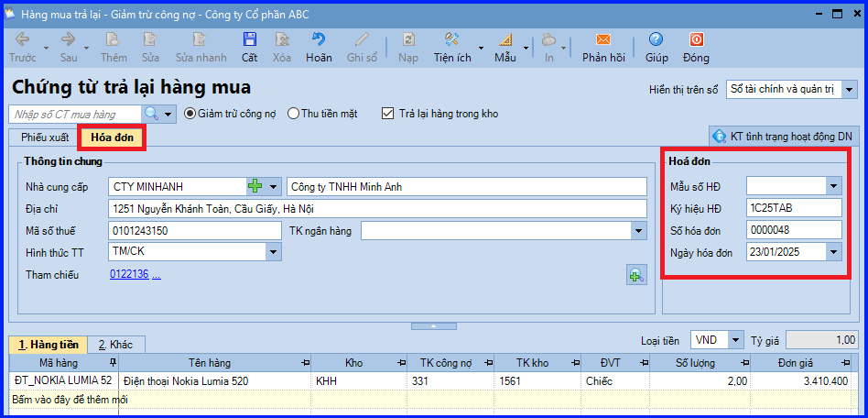This screenshot has width=868, height=418.
Task: Open the Tiện ích tools icon
Action: (451, 39)
